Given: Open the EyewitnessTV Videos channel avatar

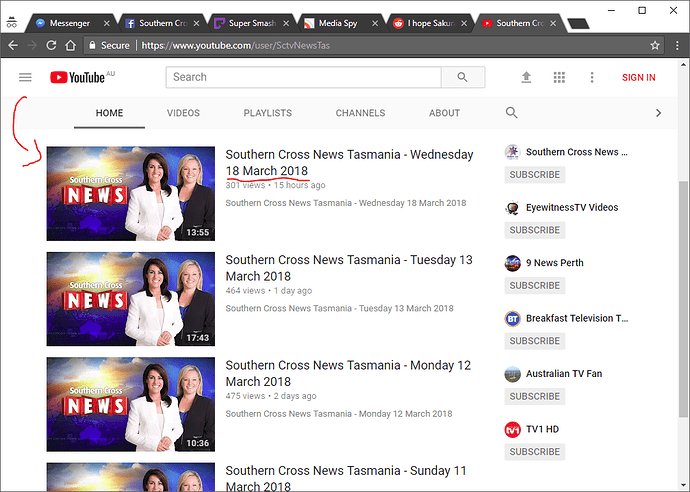Looking at the screenshot, I should pos(512,208).
